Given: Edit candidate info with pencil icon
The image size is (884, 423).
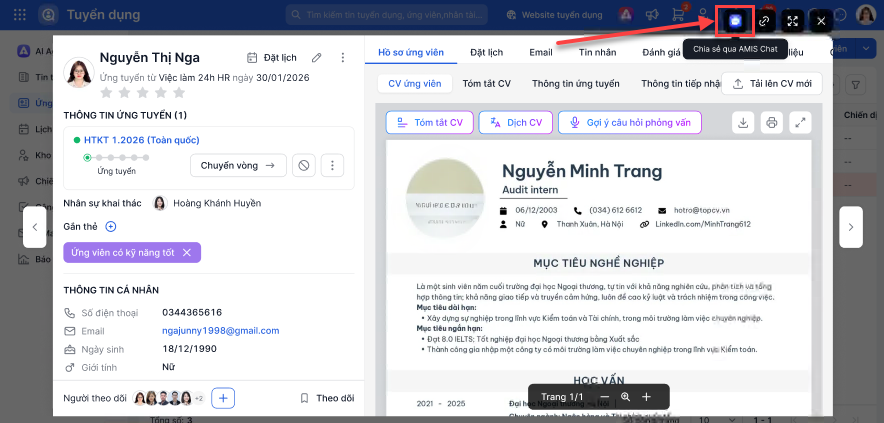Looking at the screenshot, I should (317, 58).
